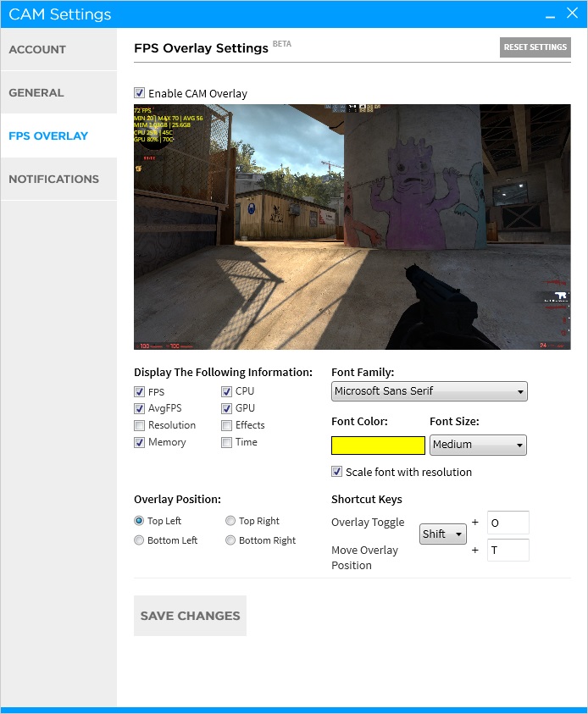Open the Account settings tab
The height and width of the screenshot is (714, 588).
(58, 50)
